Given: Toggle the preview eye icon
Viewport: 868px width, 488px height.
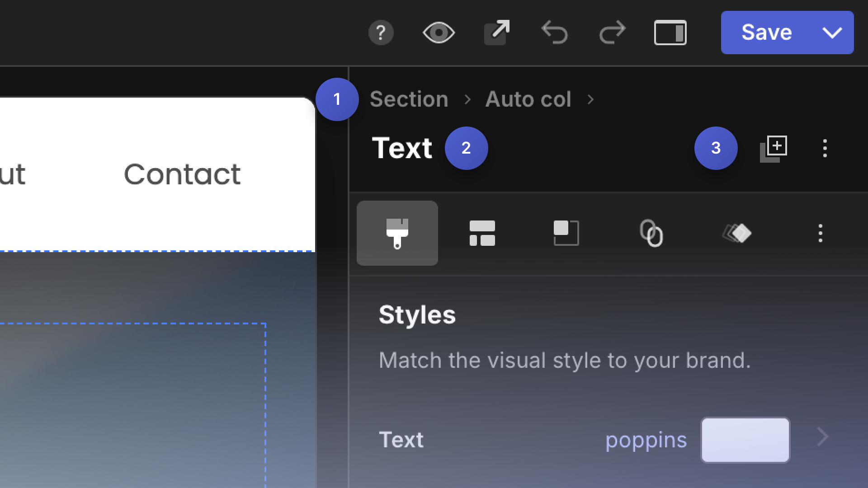Looking at the screenshot, I should click(439, 32).
